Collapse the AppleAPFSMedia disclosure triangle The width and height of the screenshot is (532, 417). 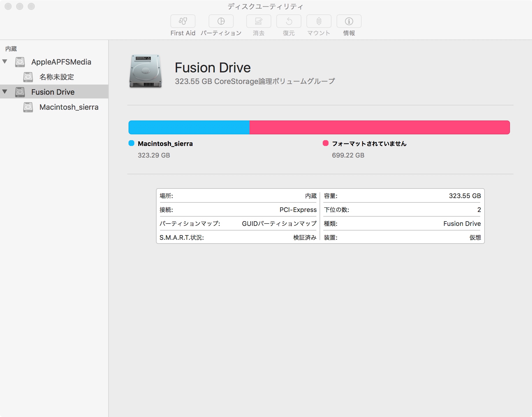coord(5,61)
